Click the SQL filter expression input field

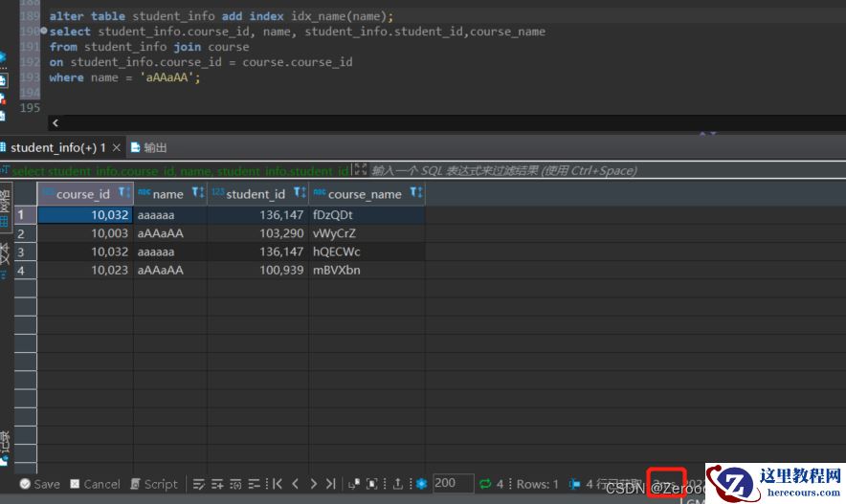[502, 170]
